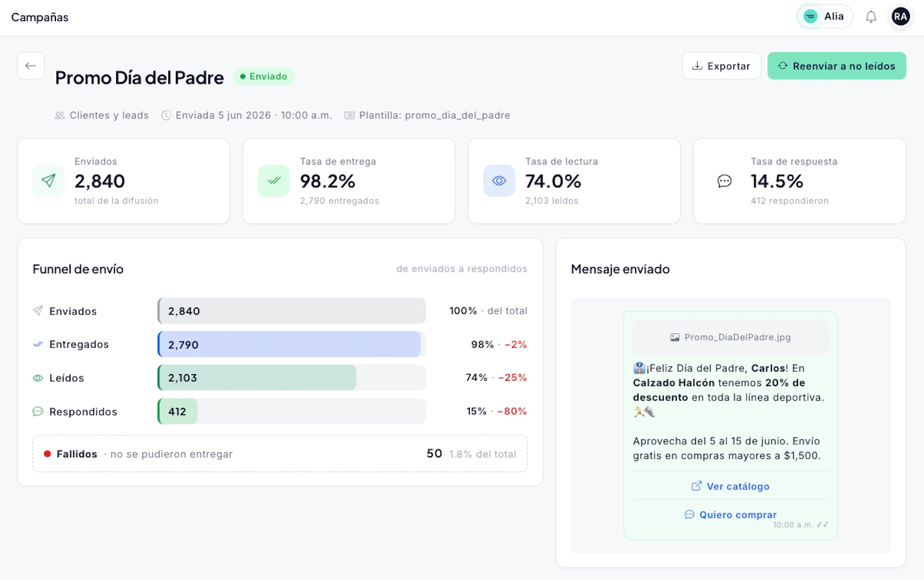
Task: Click the chat bubble icon in Tasa de respuesta
Action: coord(724,181)
